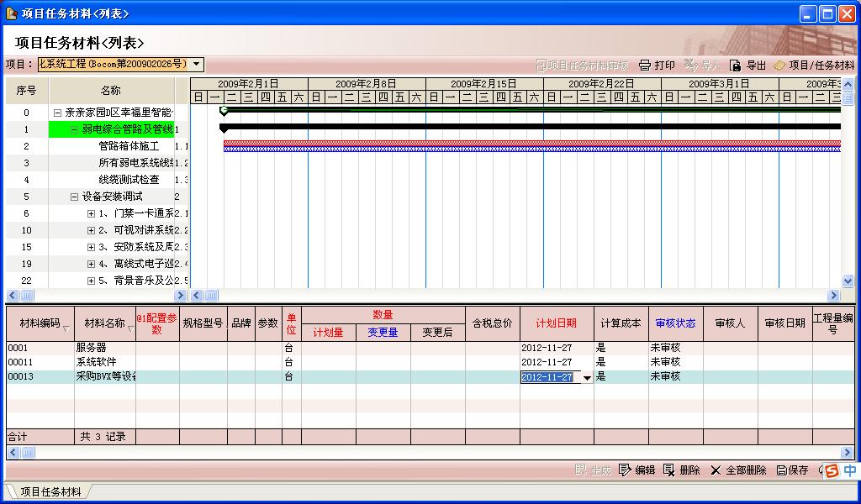This screenshot has height=504, width=861.
Task: Click the 删除 (Delete) button
Action: coord(681,470)
